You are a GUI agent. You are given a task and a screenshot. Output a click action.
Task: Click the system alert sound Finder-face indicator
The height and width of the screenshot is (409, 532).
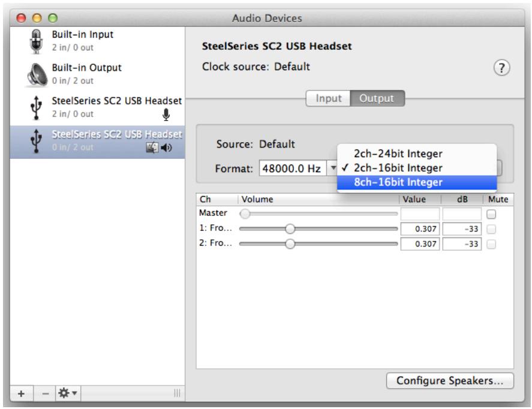tap(152, 148)
